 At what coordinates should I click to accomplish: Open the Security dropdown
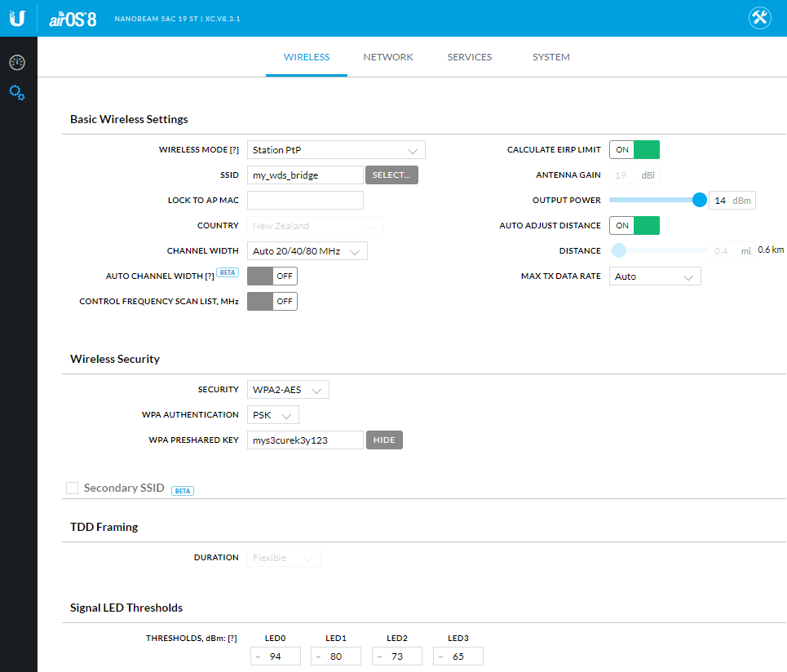(x=287, y=389)
